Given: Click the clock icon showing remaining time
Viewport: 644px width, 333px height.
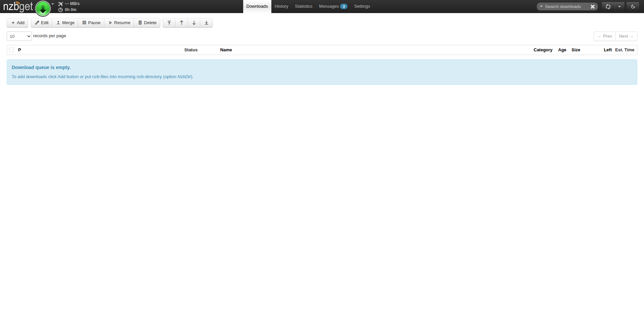Looking at the screenshot, I should (60, 10).
